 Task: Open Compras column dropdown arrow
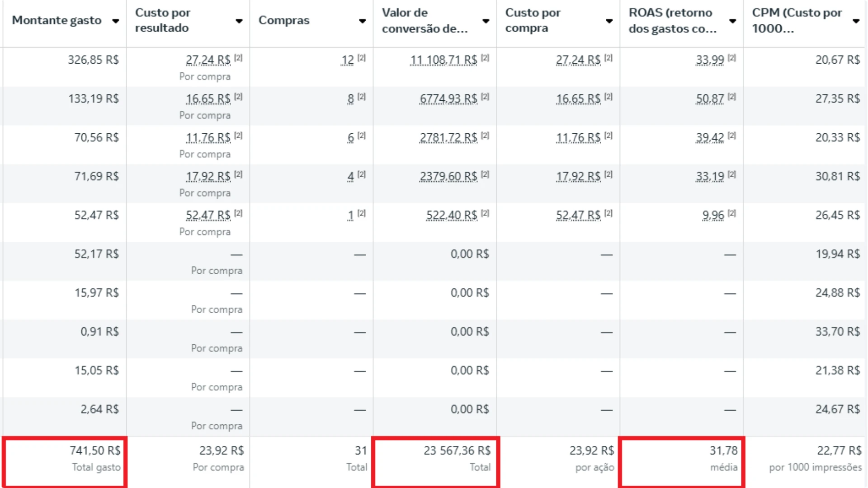[363, 21]
